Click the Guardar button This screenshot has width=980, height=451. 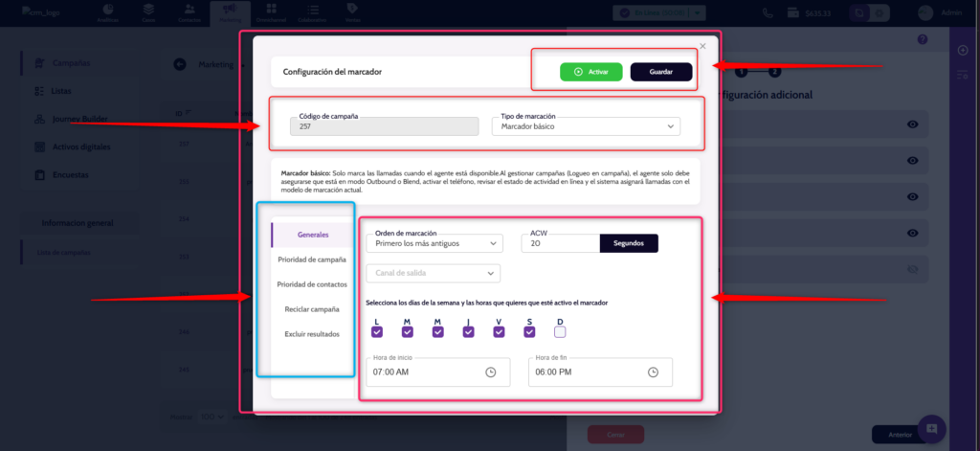coord(660,72)
